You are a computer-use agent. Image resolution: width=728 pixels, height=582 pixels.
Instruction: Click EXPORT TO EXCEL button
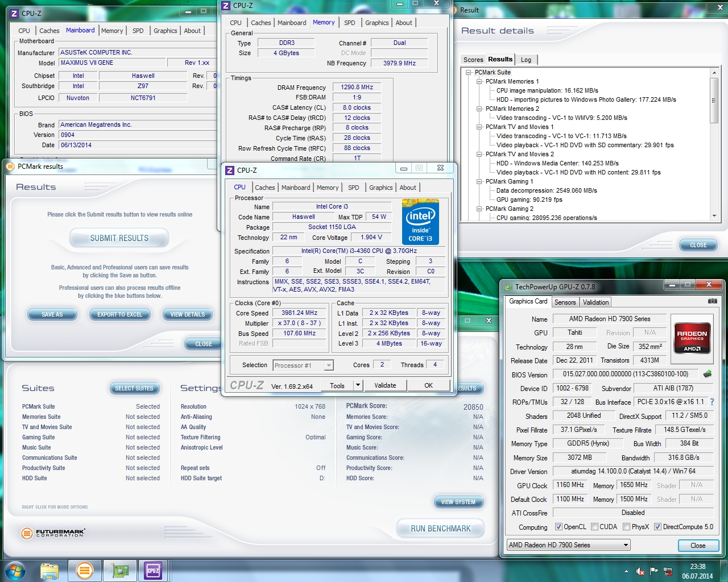point(119,314)
